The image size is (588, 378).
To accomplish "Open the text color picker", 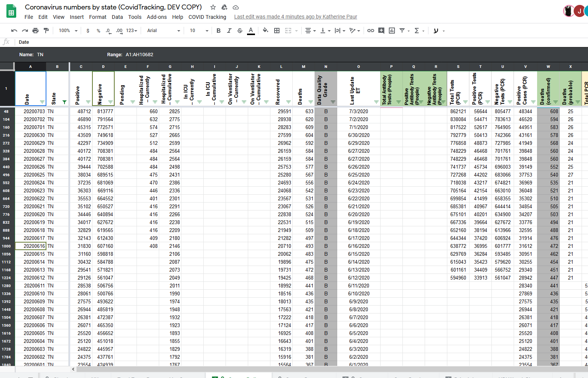I will (x=251, y=31).
